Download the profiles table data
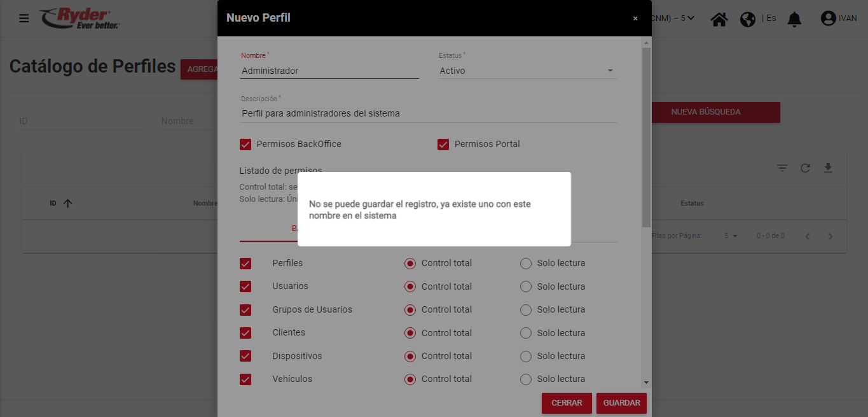 pos(828,168)
